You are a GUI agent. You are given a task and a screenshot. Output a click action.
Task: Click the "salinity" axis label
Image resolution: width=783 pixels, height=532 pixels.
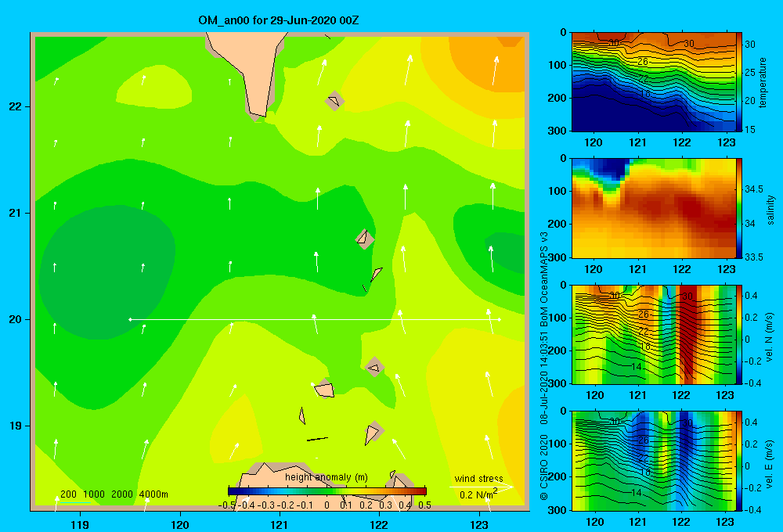(x=770, y=210)
